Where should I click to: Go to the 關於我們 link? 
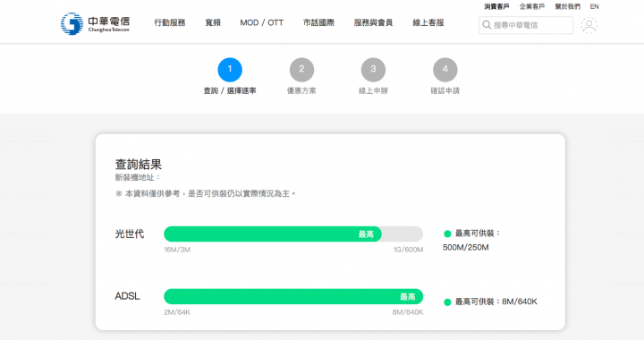(568, 6)
